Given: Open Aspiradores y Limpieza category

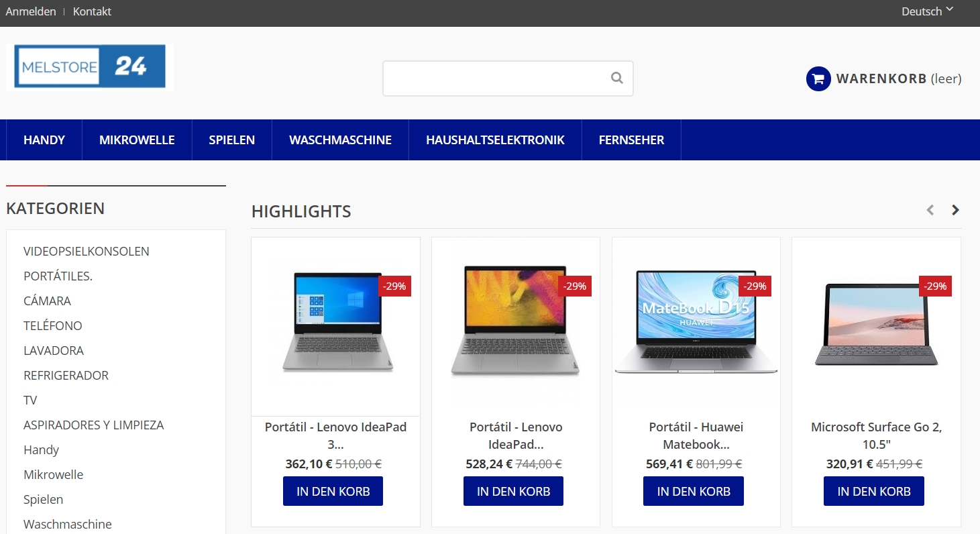Looking at the screenshot, I should [x=94, y=425].
